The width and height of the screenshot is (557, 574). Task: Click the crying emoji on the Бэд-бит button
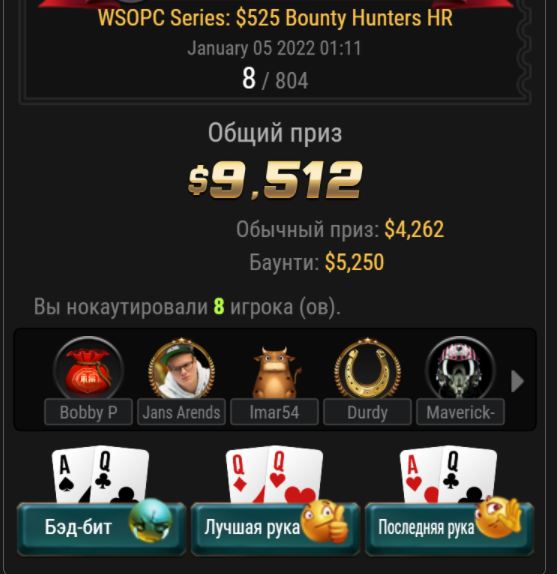150,520
